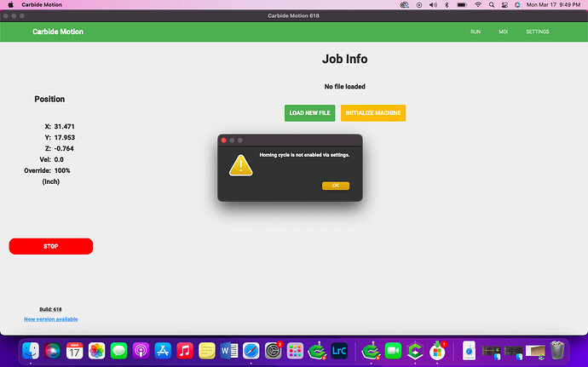Click the homing cycle not enabled message
The image size is (588, 367).
pos(304,155)
